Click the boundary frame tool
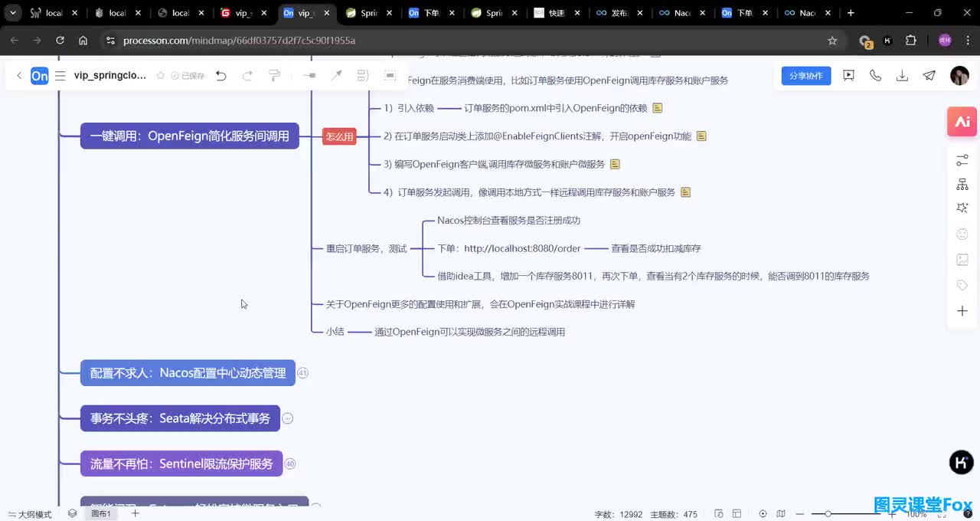Screen dimensions: 980x521 click(390, 75)
